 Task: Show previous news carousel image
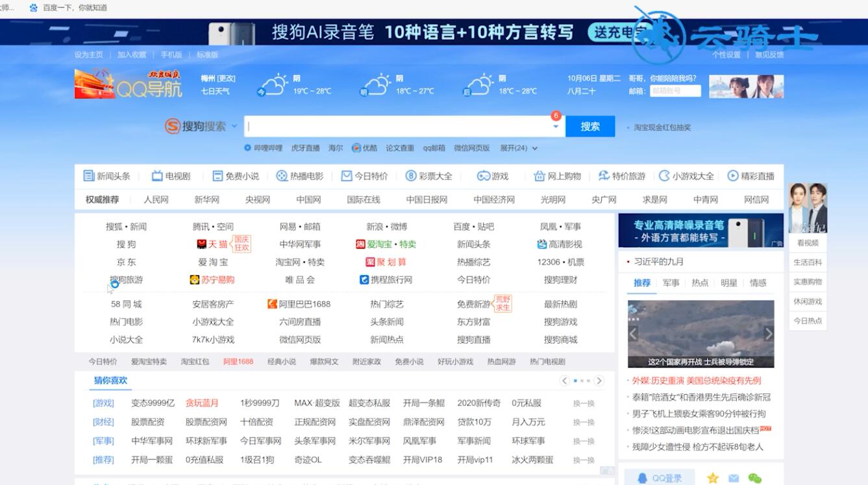tap(633, 334)
